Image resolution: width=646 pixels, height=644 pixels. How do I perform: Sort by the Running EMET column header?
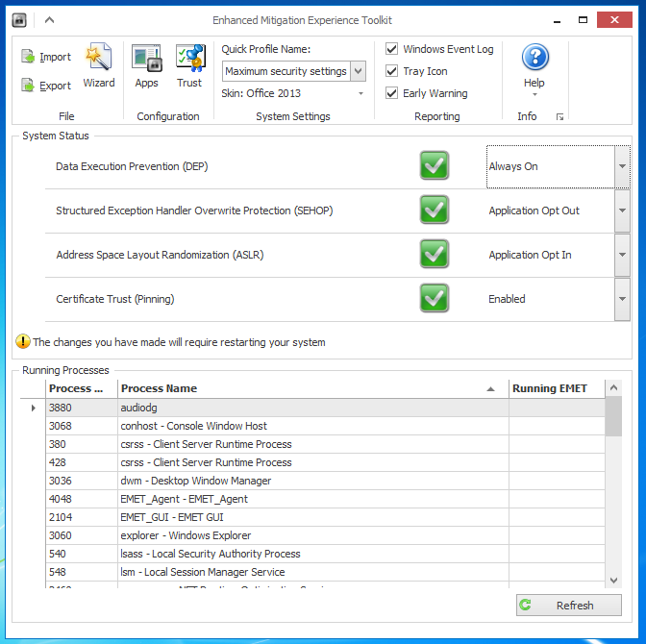tap(557, 388)
